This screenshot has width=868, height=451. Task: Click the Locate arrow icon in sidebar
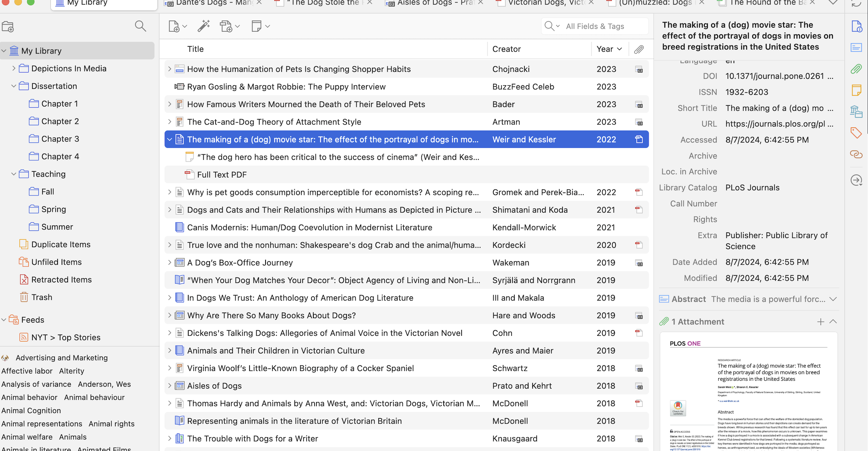[x=856, y=180]
